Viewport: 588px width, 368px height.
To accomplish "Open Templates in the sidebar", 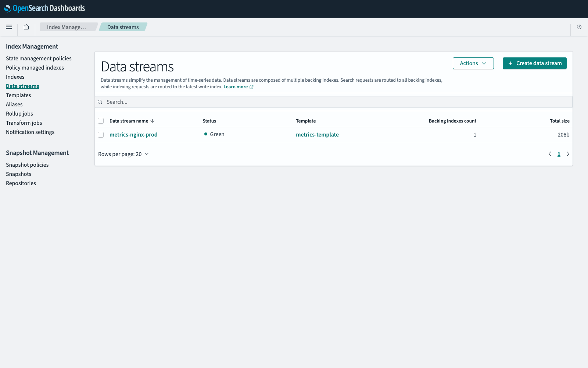I will click(18, 95).
